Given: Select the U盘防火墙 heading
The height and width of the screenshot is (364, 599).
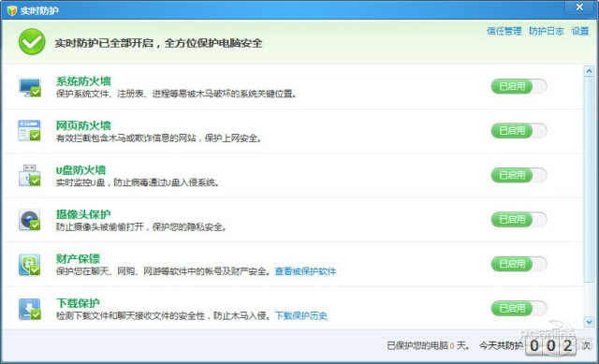Looking at the screenshot, I should [x=80, y=170].
